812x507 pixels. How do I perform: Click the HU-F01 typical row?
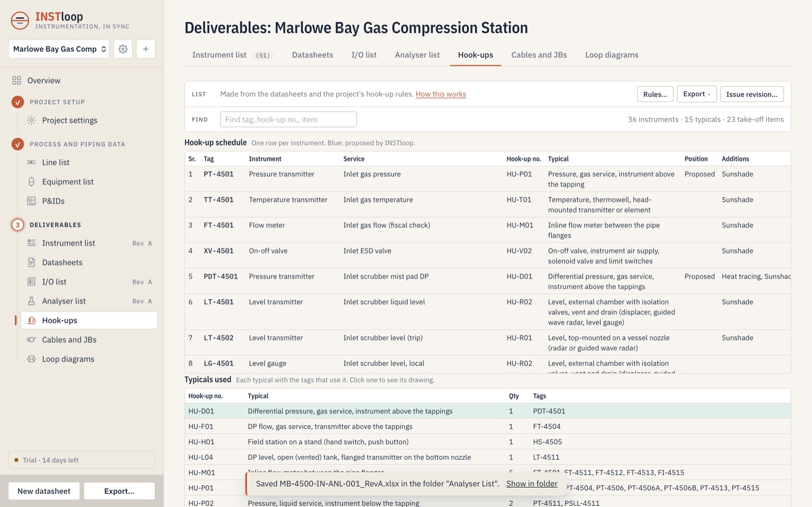(487, 426)
